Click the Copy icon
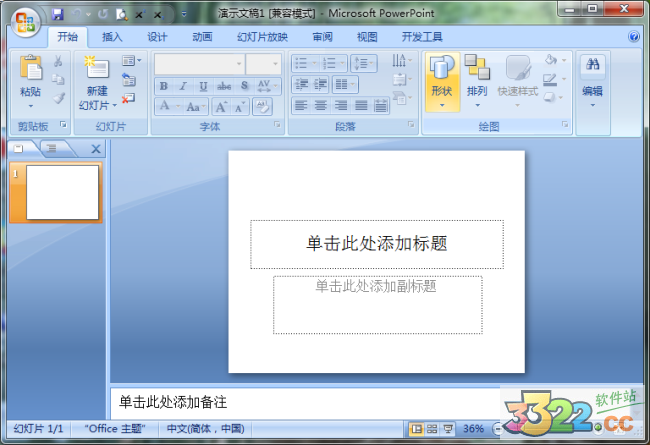Screen dimensions: 650x445 point(58,79)
